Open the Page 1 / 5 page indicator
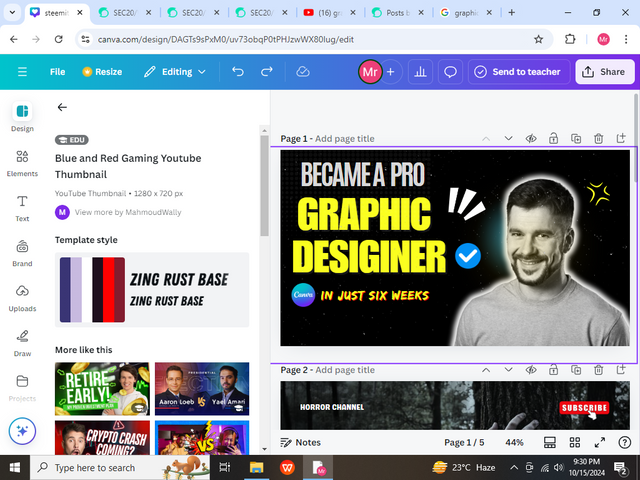The image size is (640, 480). click(464, 442)
